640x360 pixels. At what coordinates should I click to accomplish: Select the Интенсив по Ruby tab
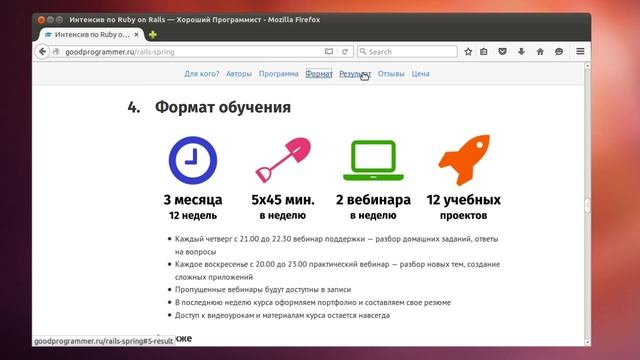click(x=92, y=35)
